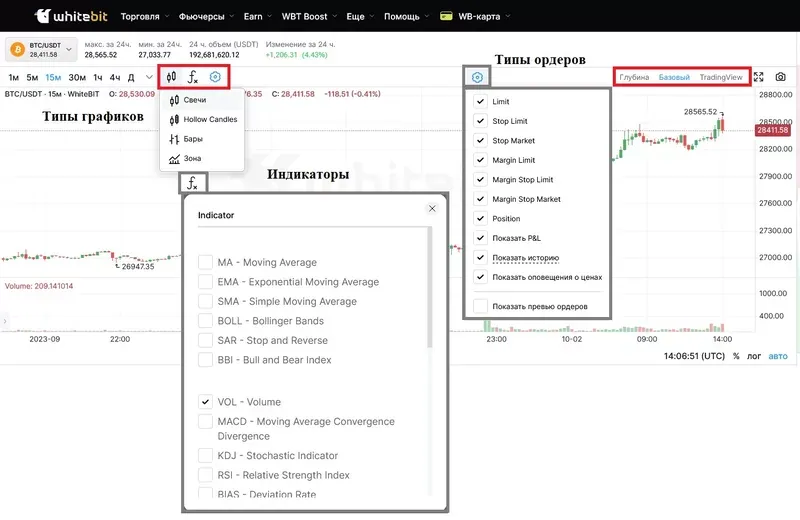Uncheck Показать оповещения о ценах option
The image size is (800, 520).
480,277
